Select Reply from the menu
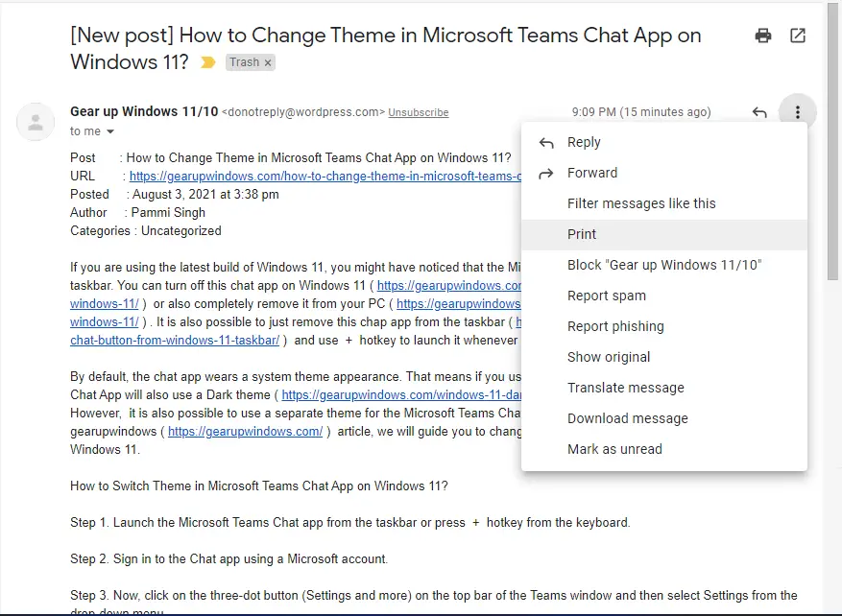The image size is (842, 616). 664,143
